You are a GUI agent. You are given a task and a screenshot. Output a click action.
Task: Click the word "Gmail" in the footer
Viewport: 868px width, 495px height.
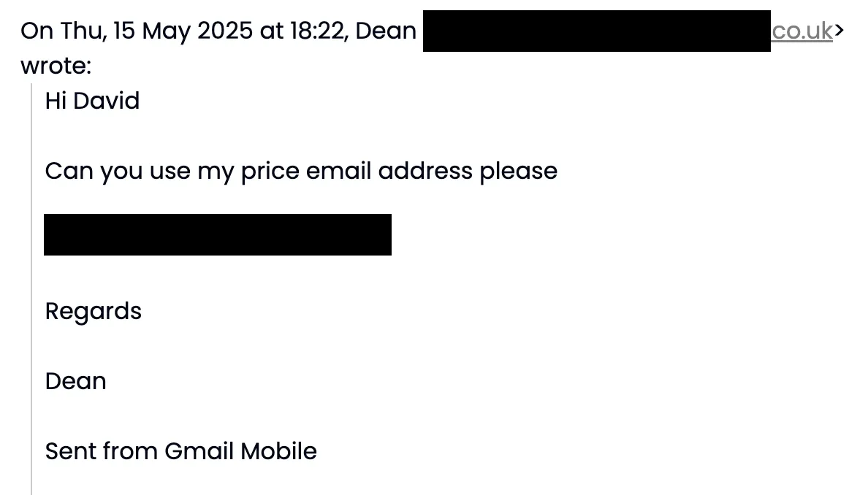[x=199, y=451]
